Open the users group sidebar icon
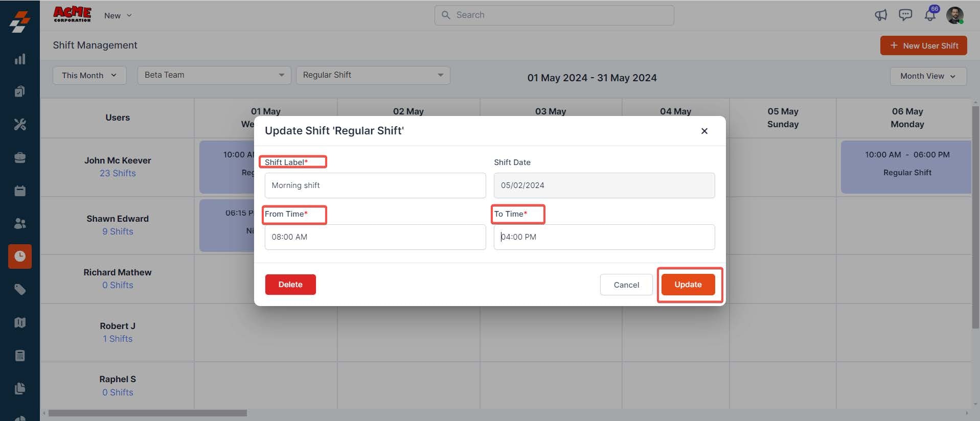The height and width of the screenshot is (421, 980). coord(20,223)
